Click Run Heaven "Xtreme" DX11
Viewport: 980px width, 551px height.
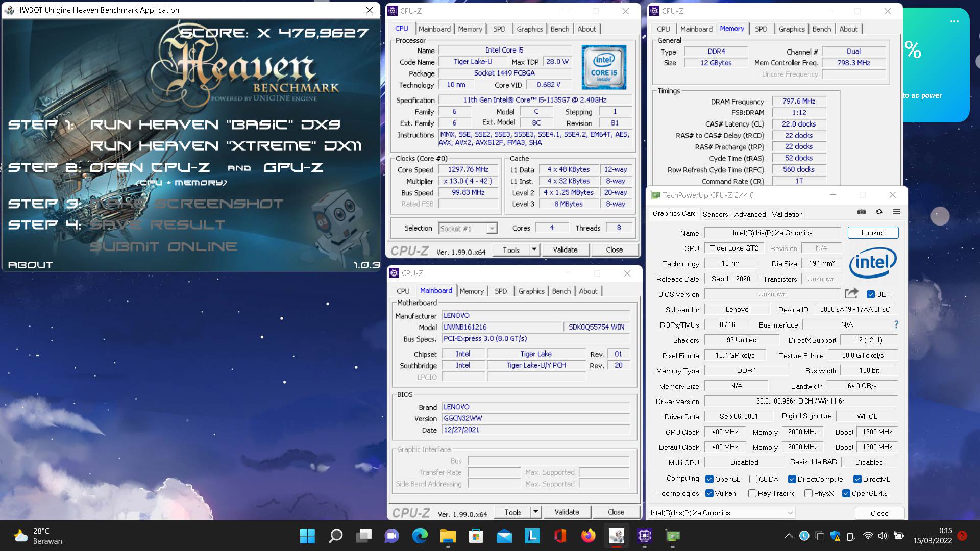point(226,146)
